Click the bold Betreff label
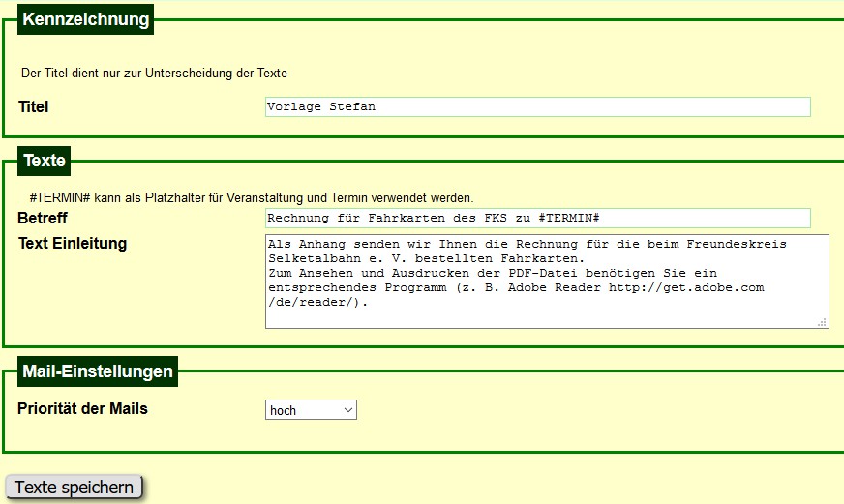Viewport: 844px width, 504px height. click(43, 219)
